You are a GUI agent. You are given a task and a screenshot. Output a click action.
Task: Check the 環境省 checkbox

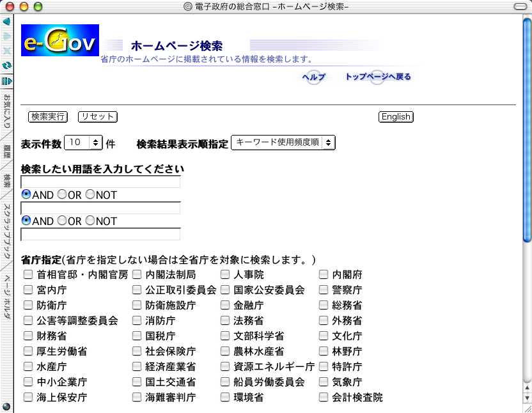(x=225, y=397)
